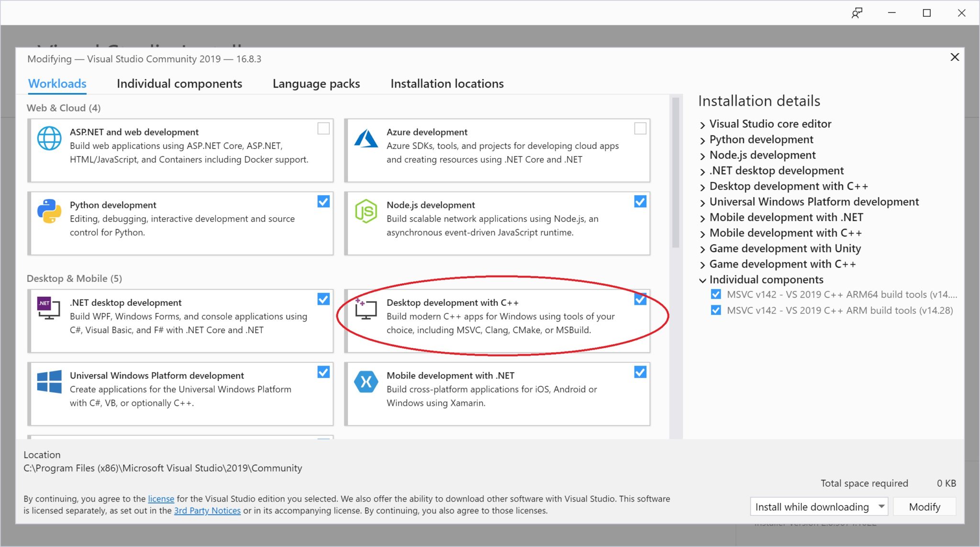Uncheck .NET desktop development workload
This screenshot has width=980, height=547.
tap(323, 299)
